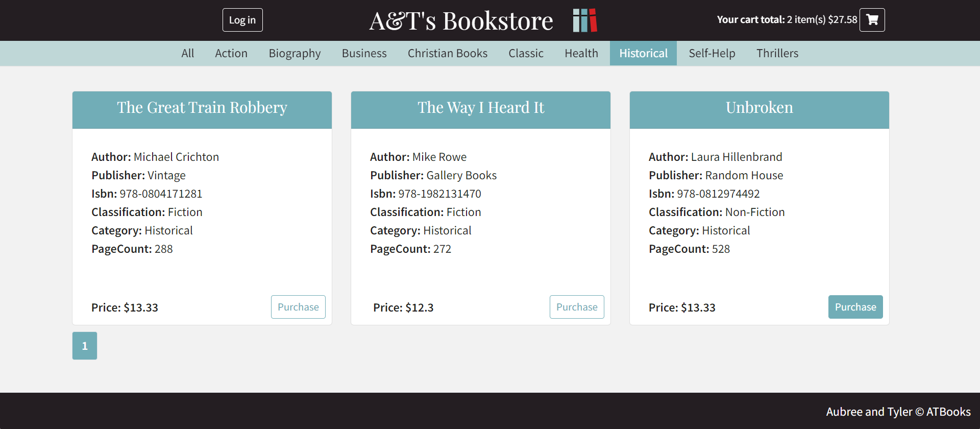Select the All category tab

(x=188, y=53)
